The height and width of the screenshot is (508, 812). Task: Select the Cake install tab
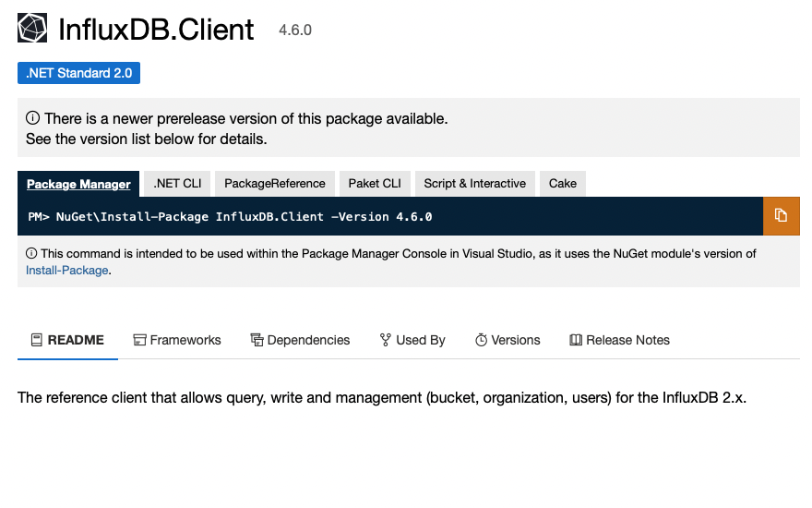562,184
